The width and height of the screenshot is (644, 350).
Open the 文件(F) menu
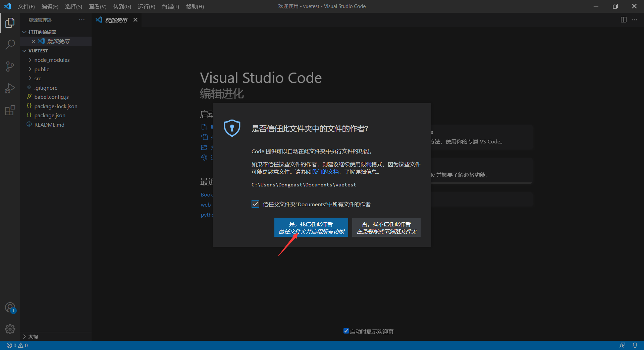[x=26, y=6]
